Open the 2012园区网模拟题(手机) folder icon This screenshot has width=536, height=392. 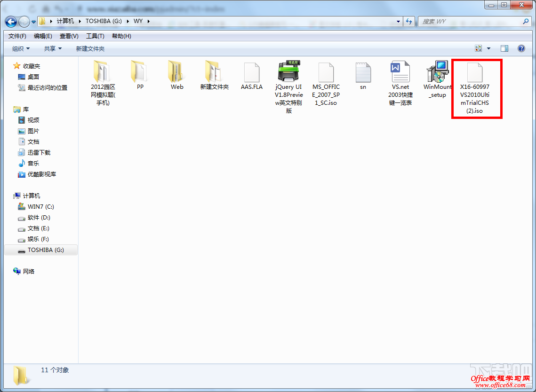tap(102, 71)
